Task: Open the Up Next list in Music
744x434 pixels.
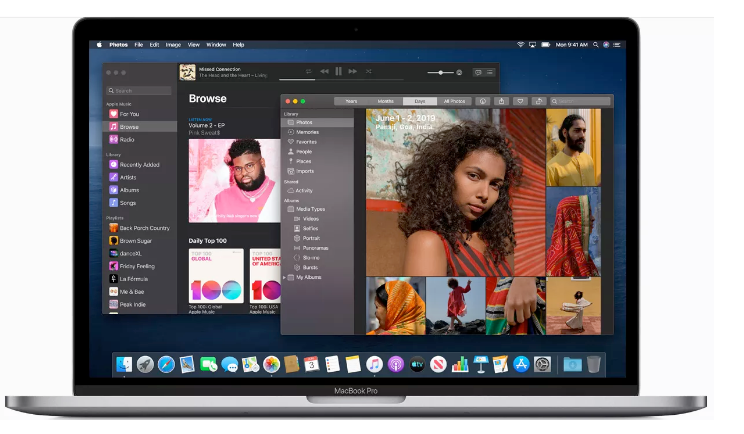Action: coord(490,72)
